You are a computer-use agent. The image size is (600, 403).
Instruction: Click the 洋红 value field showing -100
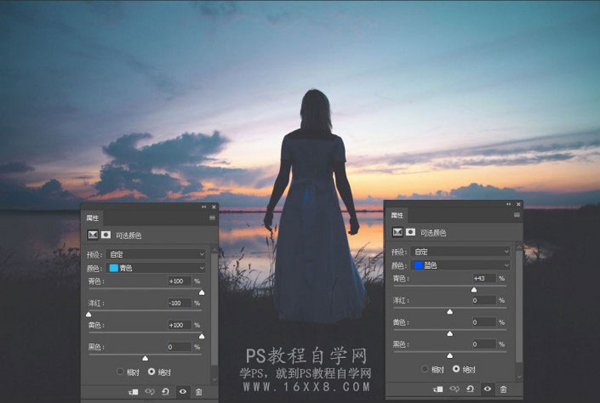(179, 303)
